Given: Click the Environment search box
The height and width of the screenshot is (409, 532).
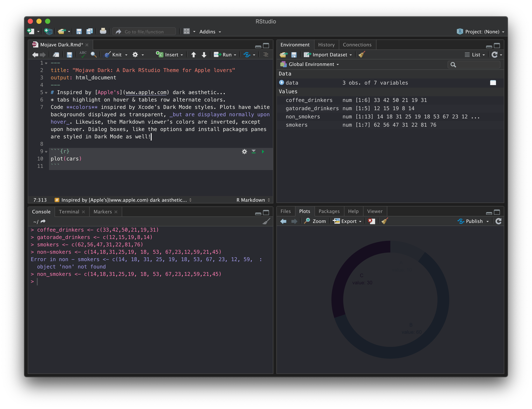Looking at the screenshot, I should [x=474, y=64].
